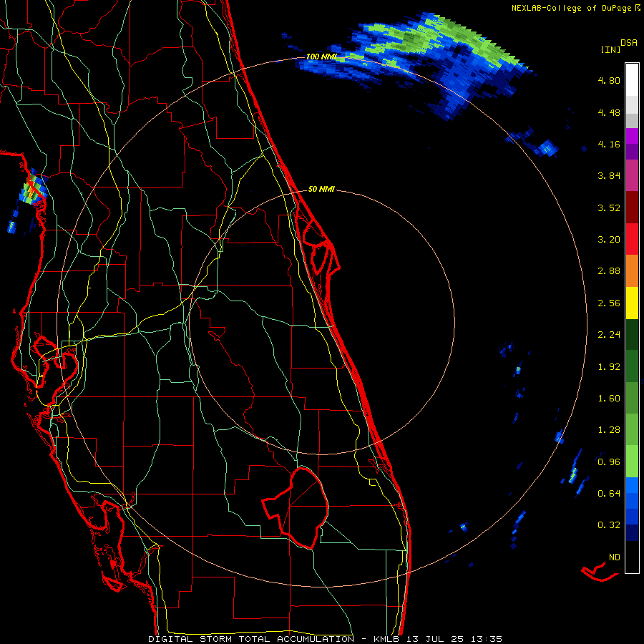Viewport: 644px width, 644px height.
Task: Click the 1.92 legend value
Action: coord(609,366)
